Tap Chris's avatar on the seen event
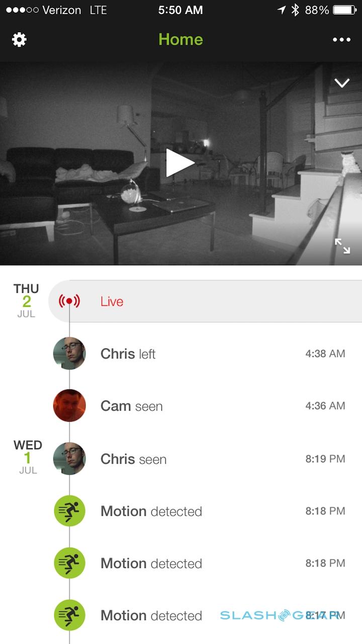 69,459
